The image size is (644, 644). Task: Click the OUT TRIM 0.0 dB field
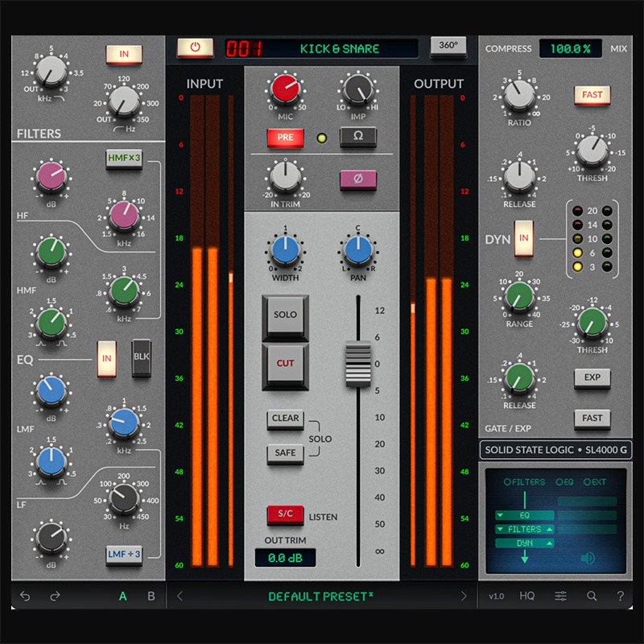[285, 558]
